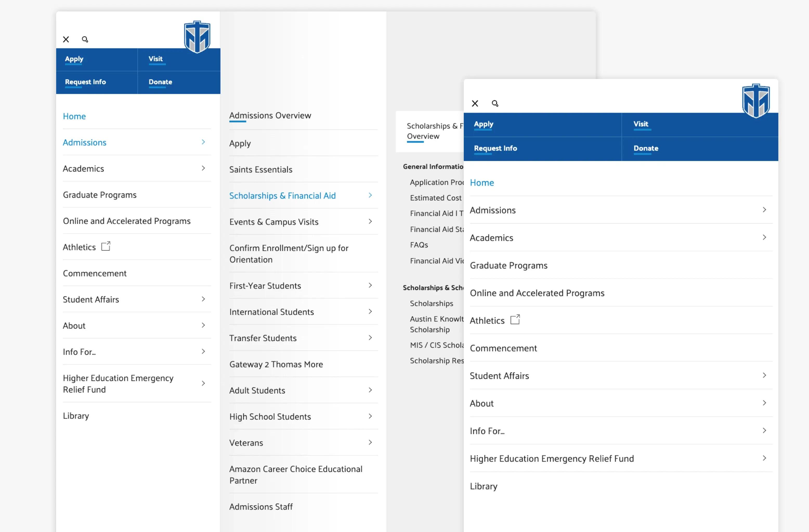The height and width of the screenshot is (532, 809).
Task: Open Scholarships & Financial Aid Overview link
Action: click(x=435, y=131)
